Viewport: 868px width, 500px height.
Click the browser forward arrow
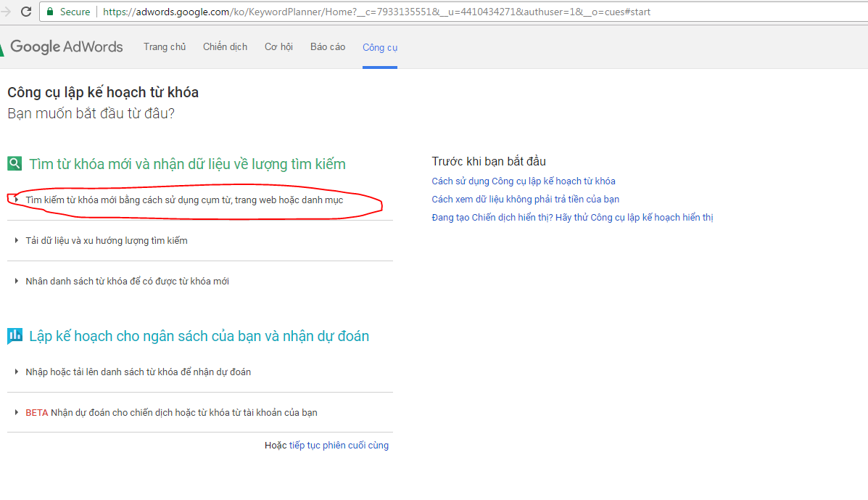(x=6, y=12)
